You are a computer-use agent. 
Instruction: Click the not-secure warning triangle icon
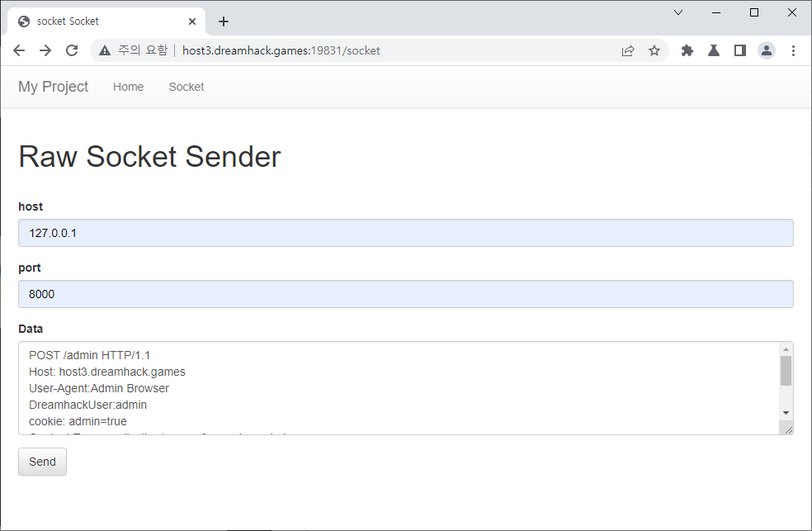105,50
